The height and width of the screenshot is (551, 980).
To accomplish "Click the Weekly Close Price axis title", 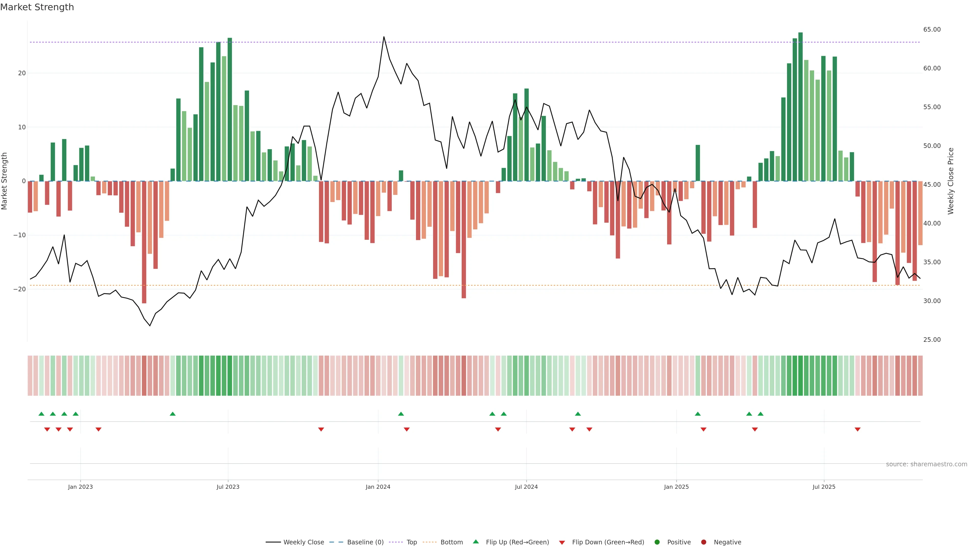I will 951,181.
